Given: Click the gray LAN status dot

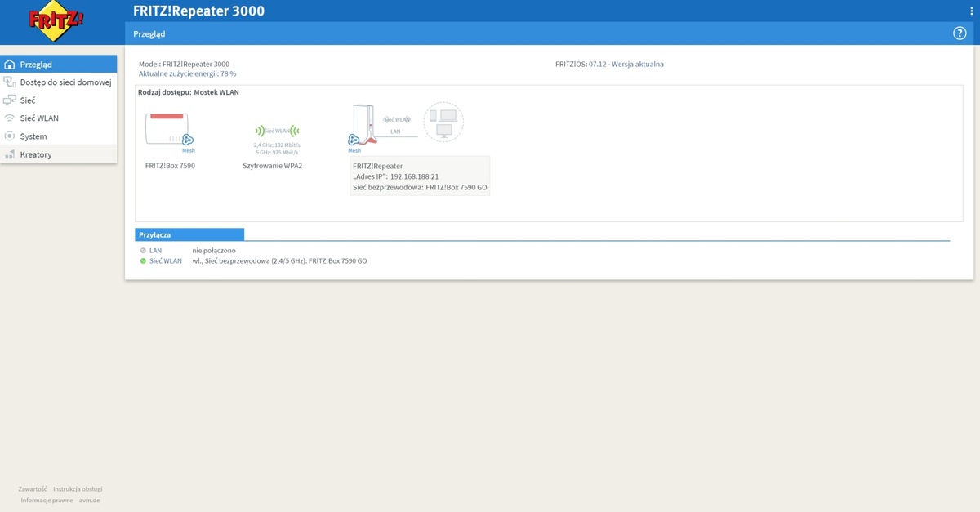Looking at the screenshot, I should 143,251.
